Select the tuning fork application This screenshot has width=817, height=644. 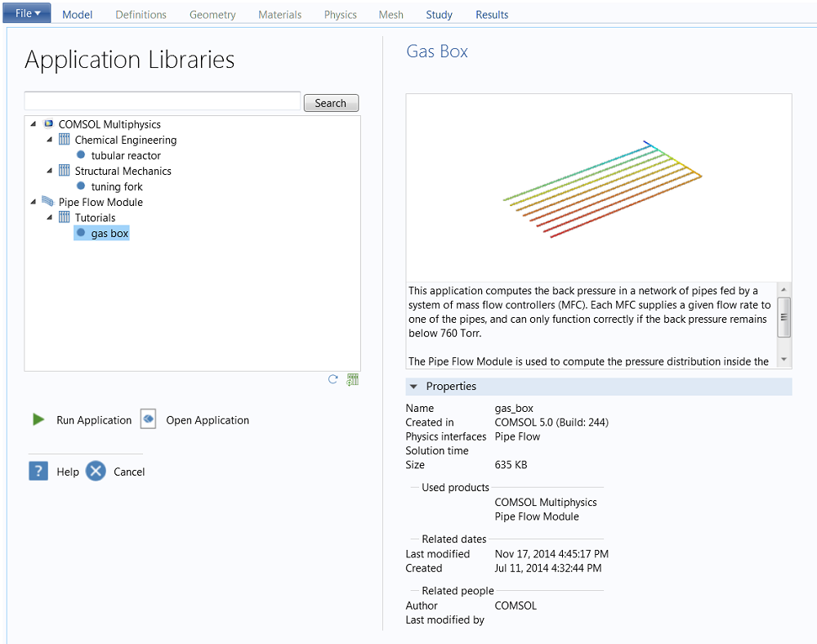(x=117, y=186)
